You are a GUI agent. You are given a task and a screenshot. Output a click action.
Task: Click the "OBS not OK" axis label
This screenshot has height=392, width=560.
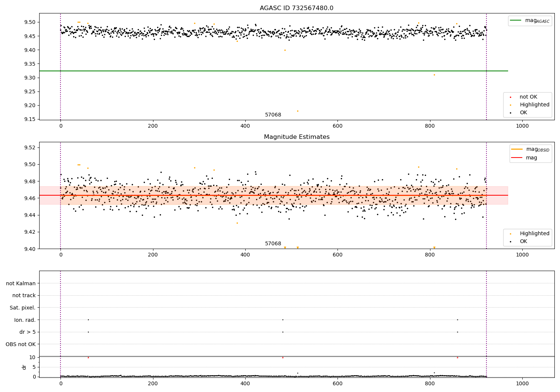(21, 344)
